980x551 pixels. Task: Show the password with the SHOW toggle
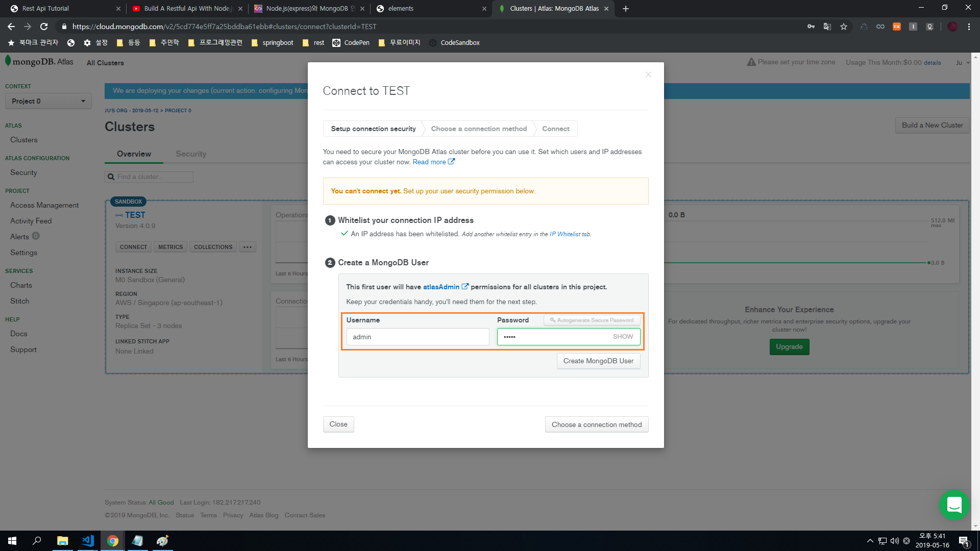[x=623, y=337]
